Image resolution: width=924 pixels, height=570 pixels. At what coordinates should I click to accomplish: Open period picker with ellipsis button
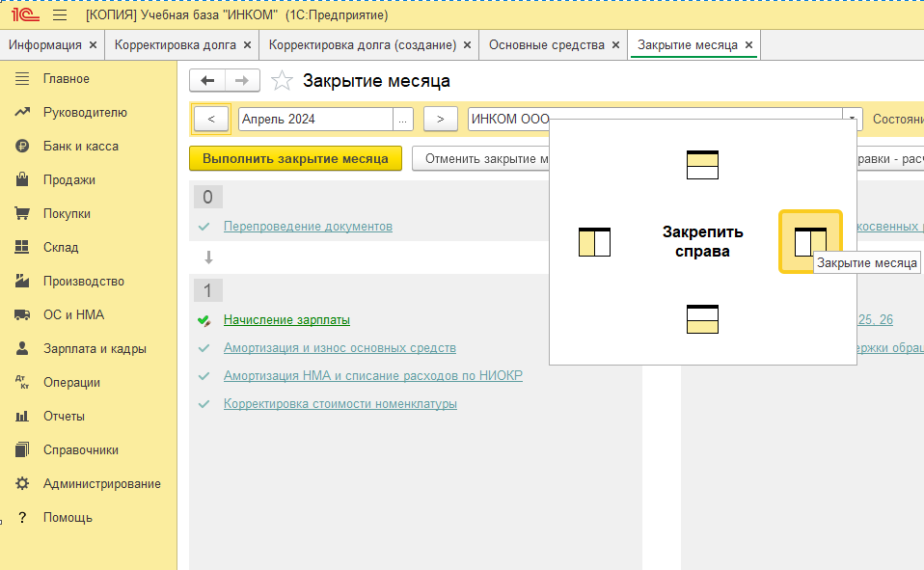point(403,120)
